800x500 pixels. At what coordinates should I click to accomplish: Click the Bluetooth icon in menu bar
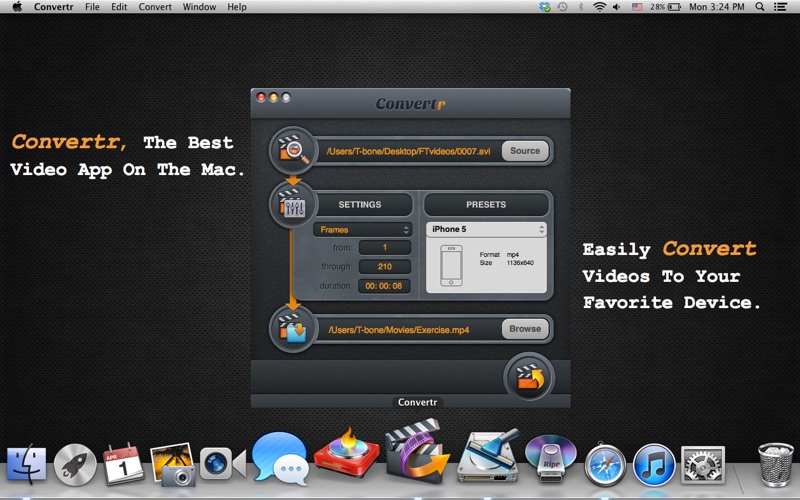coord(581,7)
